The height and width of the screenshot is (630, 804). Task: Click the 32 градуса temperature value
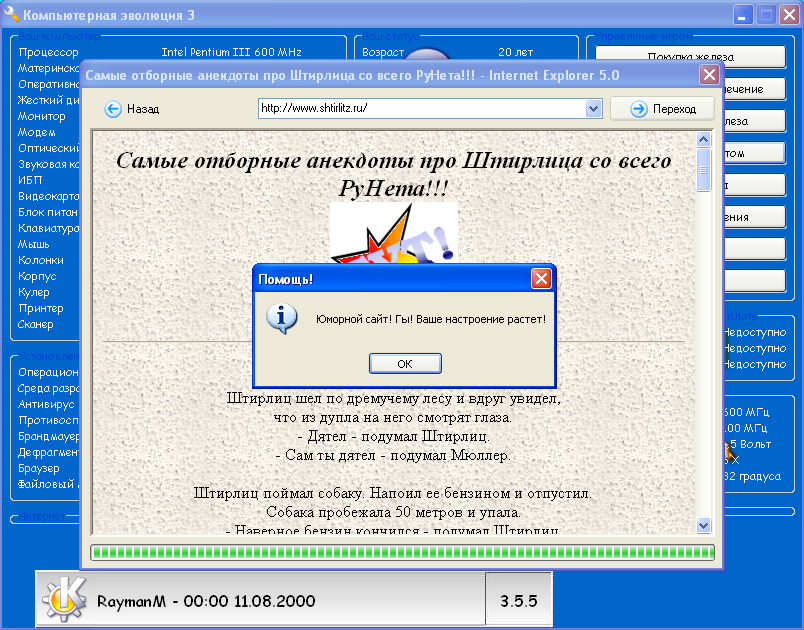752,476
